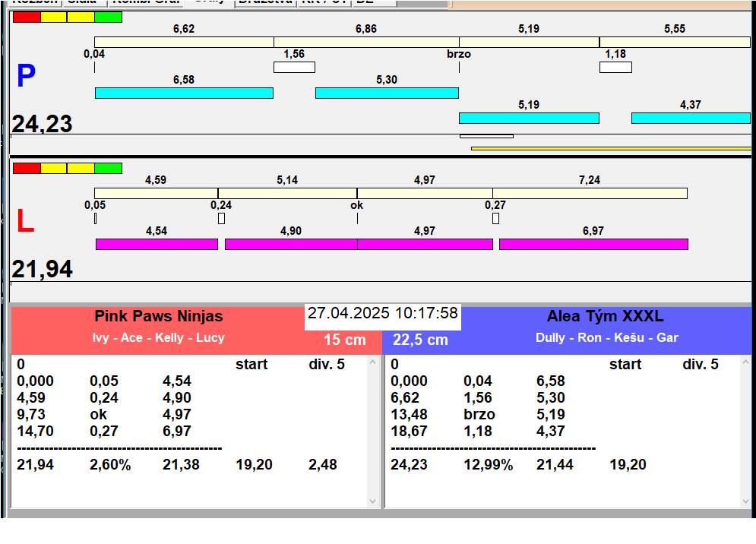Viewport: 756px width, 544px height.
Task: Click the red start light in lane L
Action: point(26,168)
